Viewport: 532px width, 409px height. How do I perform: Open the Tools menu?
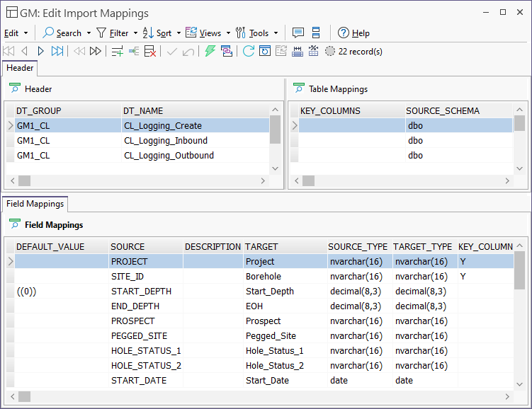point(252,33)
